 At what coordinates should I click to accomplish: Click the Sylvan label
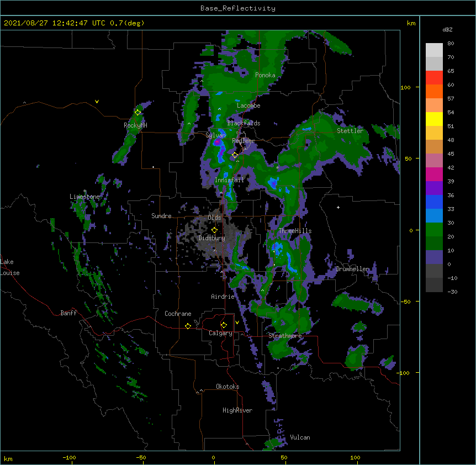point(215,135)
